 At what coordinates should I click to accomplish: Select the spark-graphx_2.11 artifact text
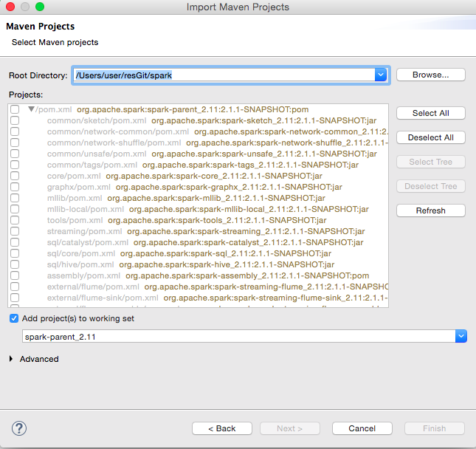tap(229, 187)
